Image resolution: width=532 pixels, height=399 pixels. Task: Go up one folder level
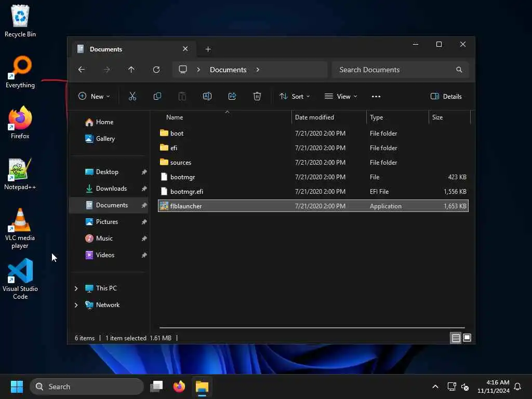(x=131, y=70)
